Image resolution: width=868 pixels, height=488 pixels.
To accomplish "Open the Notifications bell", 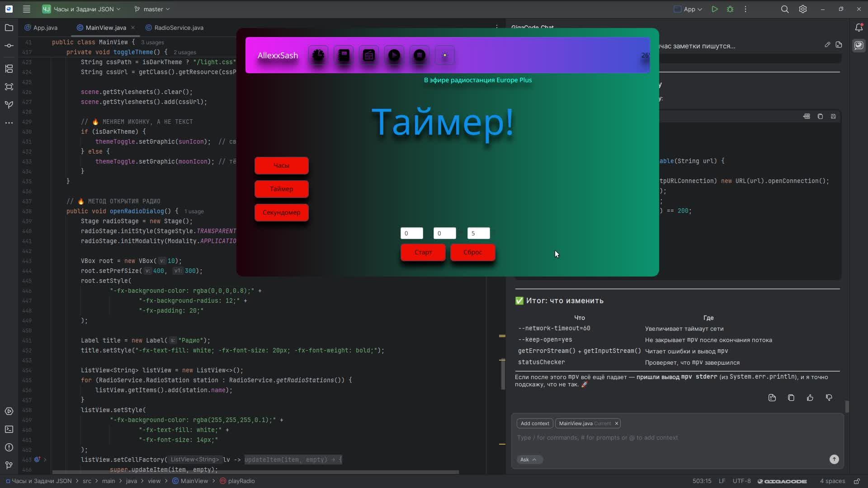I will coord(859,28).
